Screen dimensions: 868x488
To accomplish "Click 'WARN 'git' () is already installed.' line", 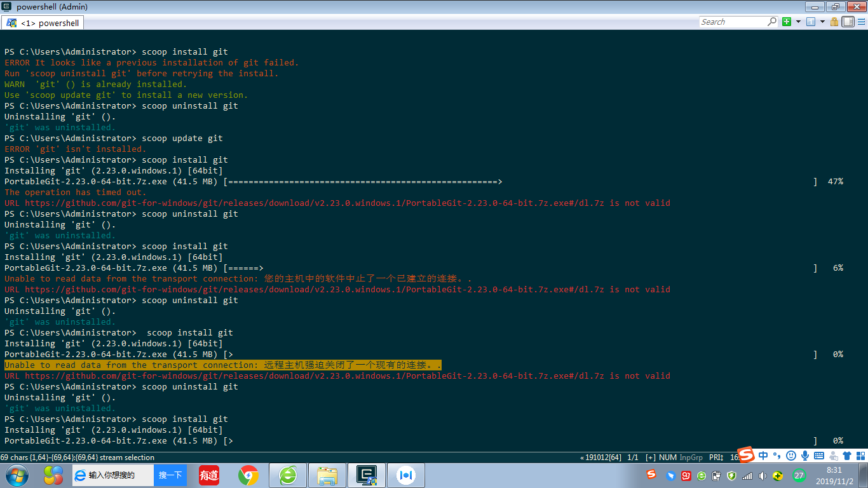I will pyautogui.click(x=96, y=84).
